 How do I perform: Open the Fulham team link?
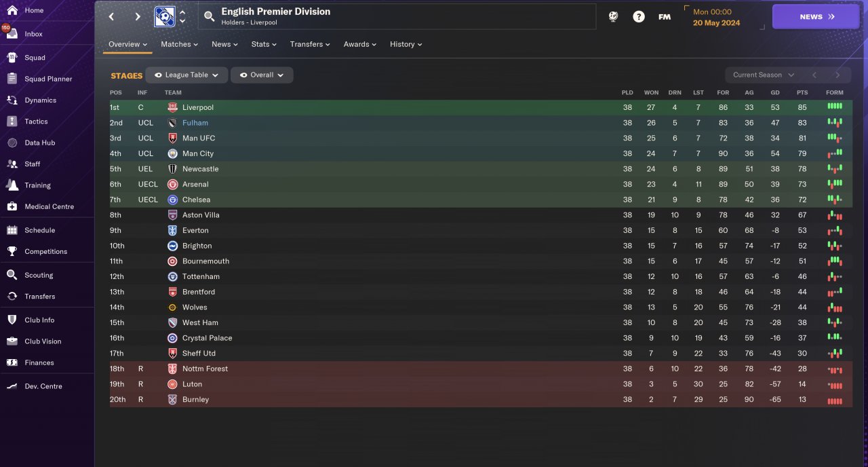click(x=195, y=123)
